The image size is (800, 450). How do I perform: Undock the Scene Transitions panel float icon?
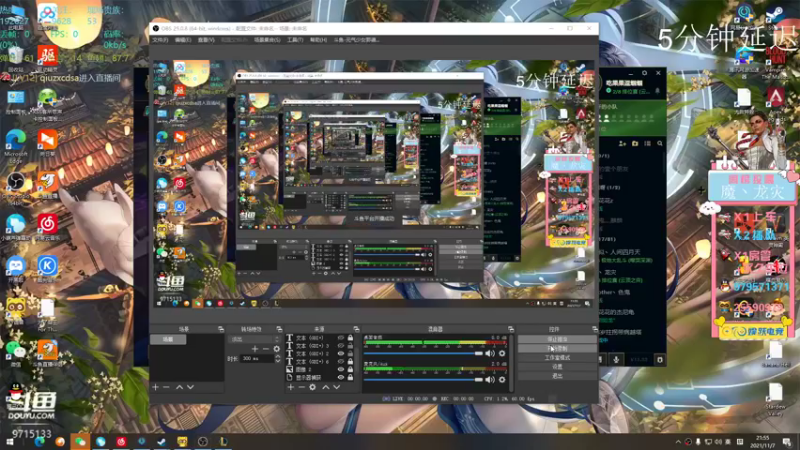pos(279,329)
